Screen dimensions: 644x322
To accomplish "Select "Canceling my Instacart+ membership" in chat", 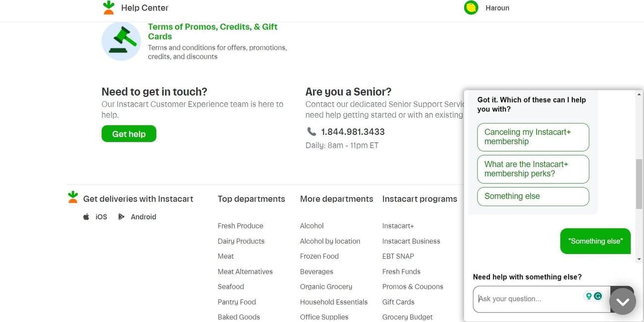I will click(533, 137).
